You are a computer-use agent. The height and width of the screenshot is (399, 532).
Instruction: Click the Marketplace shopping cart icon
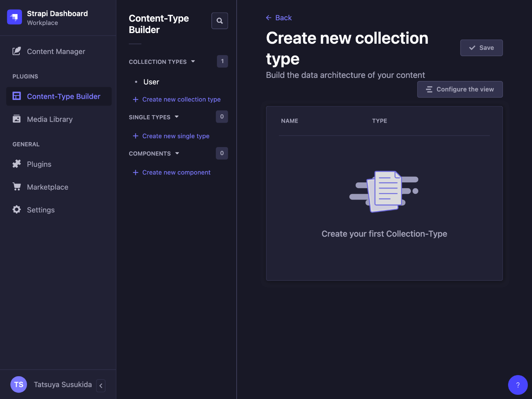[x=17, y=187]
